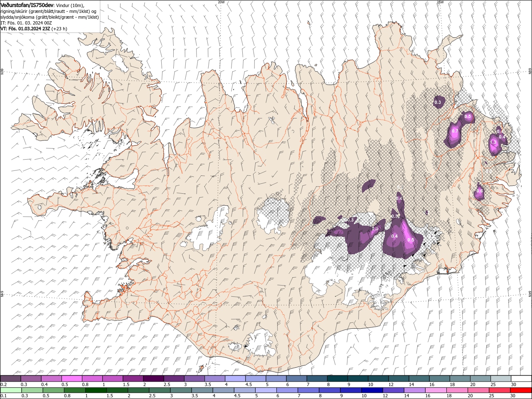Pick lower legend swatch between 3 and 3.5
The height and width of the screenshot is (399, 532).
click(x=181, y=390)
